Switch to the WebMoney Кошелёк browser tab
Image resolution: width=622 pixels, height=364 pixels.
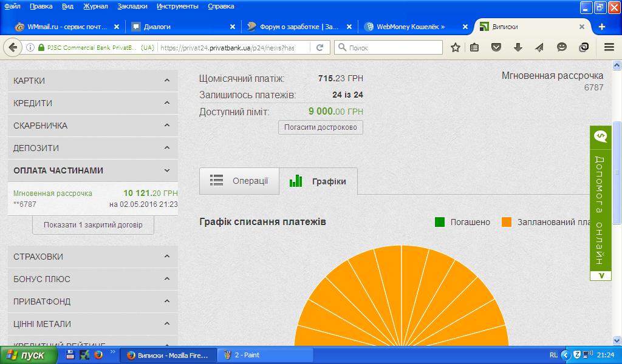[x=411, y=27]
